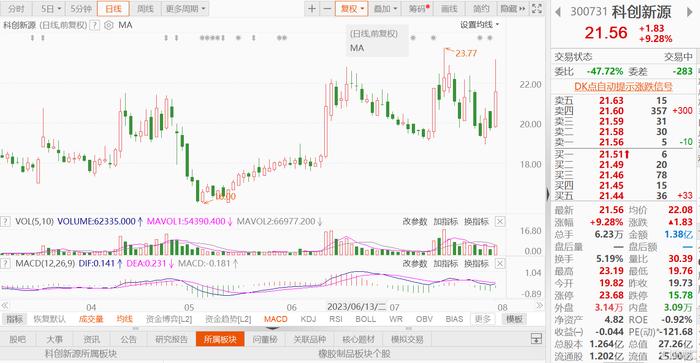Click the collapse bottom panel icon
The height and width of the screenshot is (363, 700).
pos(536,339)
